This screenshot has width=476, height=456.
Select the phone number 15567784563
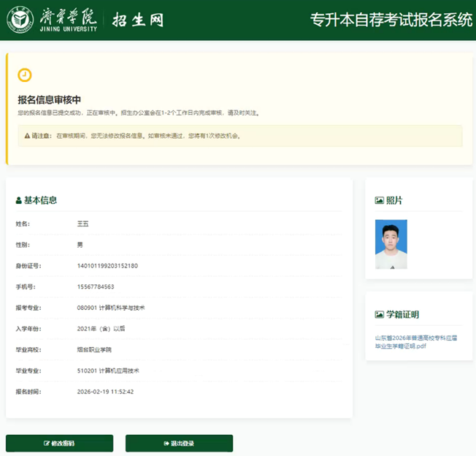96,287
